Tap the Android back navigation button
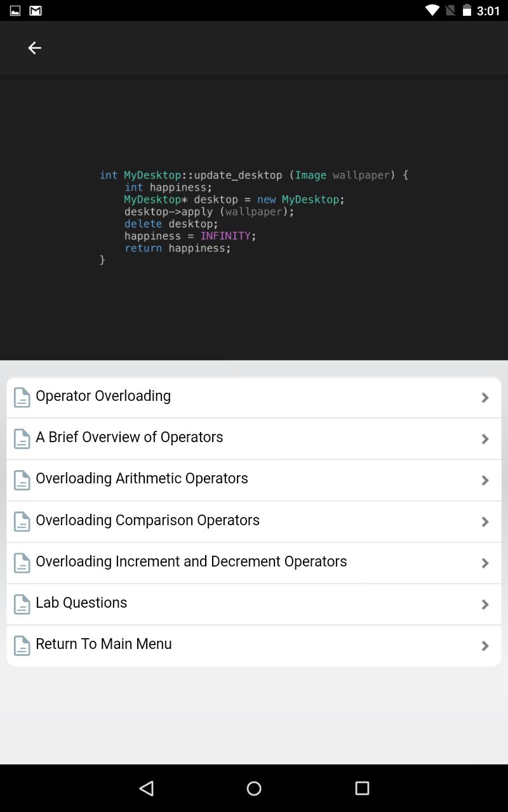Viewport: 508px width, 812px height. [x=147, y=788]
